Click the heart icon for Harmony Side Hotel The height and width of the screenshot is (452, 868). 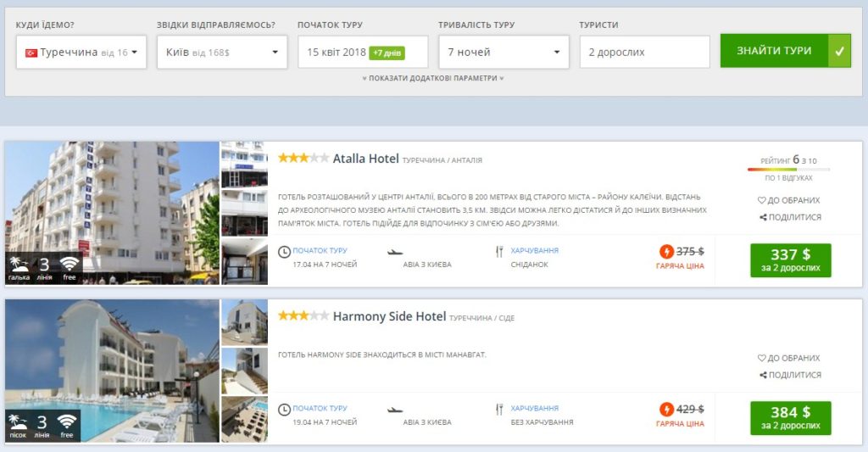(762, 358)
